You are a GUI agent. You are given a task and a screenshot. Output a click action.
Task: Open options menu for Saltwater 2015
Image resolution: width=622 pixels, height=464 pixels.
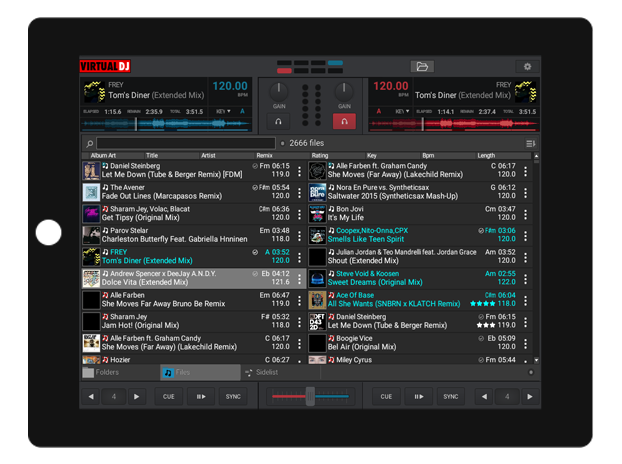click(526, 193)
